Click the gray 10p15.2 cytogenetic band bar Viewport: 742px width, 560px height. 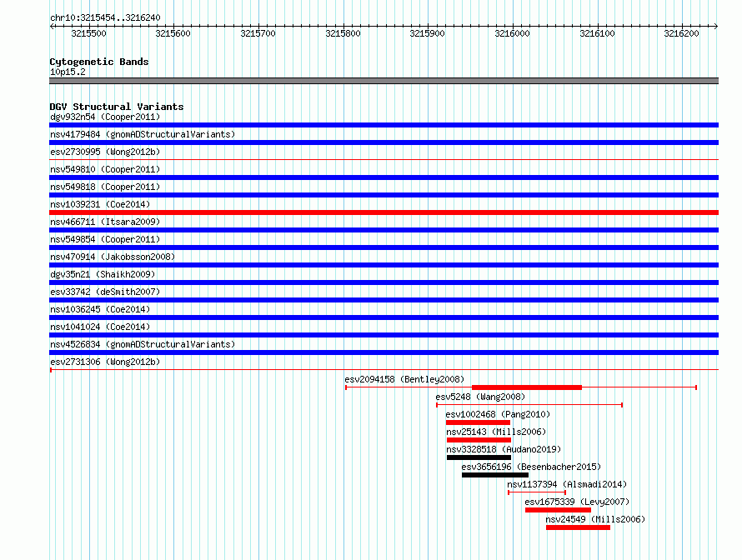click(384, 81)
